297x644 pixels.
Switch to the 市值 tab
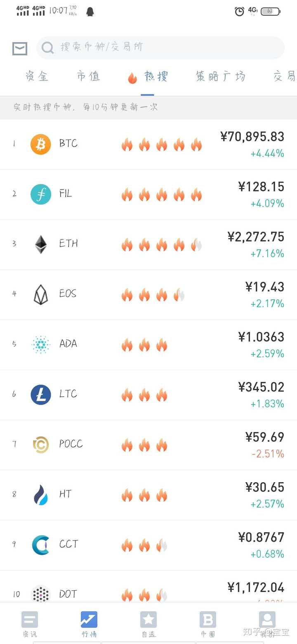(x=88, y=76)
